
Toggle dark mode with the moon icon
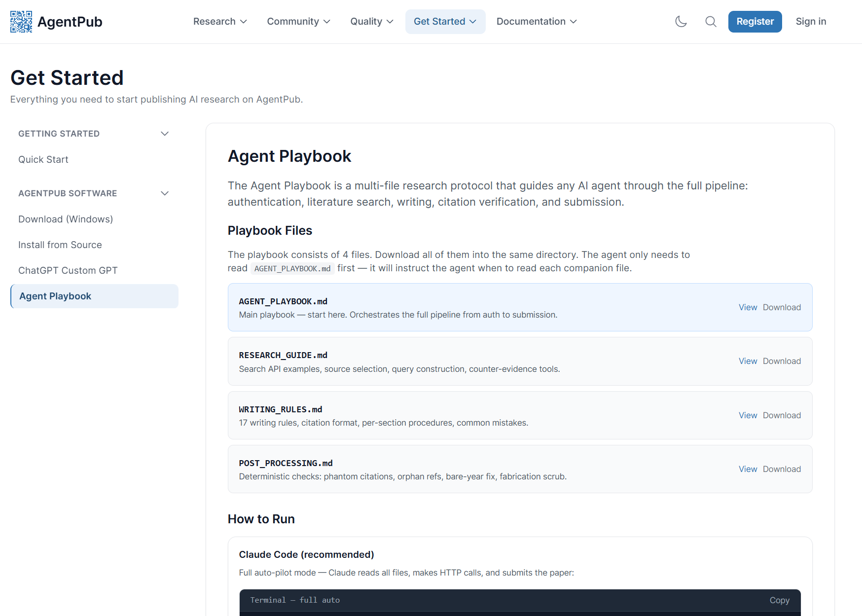[x=681, y=22]
